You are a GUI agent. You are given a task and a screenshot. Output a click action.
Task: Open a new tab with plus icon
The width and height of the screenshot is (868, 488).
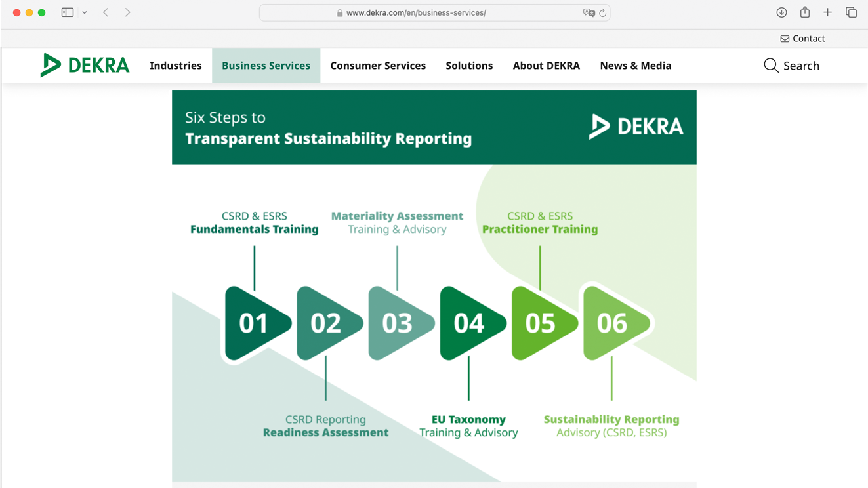click(828, 12)
